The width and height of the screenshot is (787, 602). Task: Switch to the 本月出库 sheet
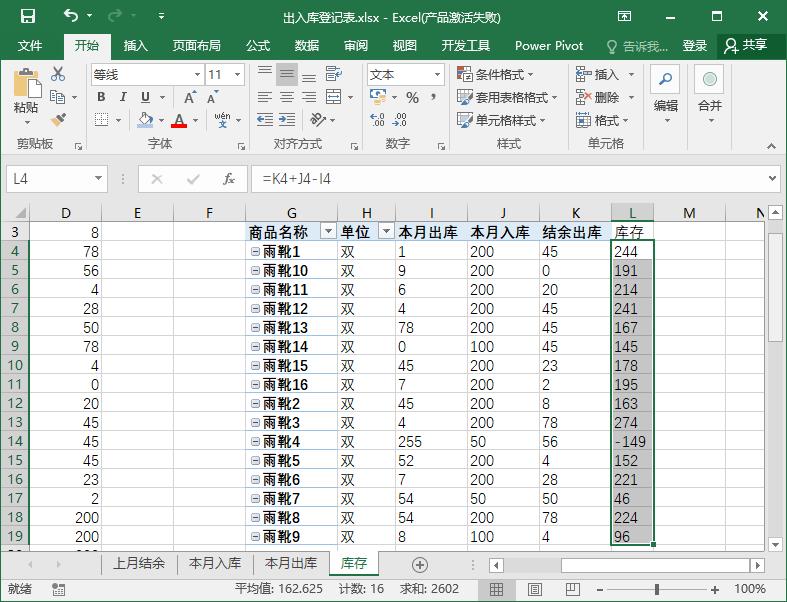click(x=291, y=563)
